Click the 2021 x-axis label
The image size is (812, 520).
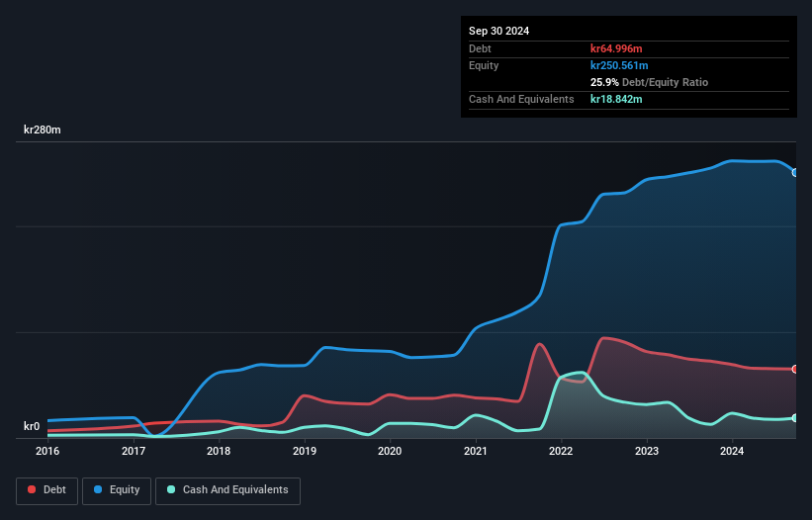(476, 451)
